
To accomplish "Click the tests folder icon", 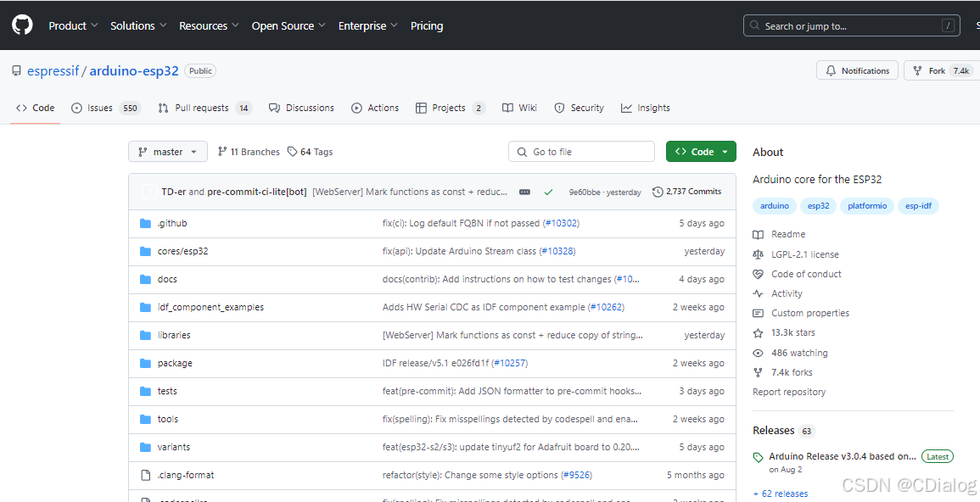I will pos(146,391).
